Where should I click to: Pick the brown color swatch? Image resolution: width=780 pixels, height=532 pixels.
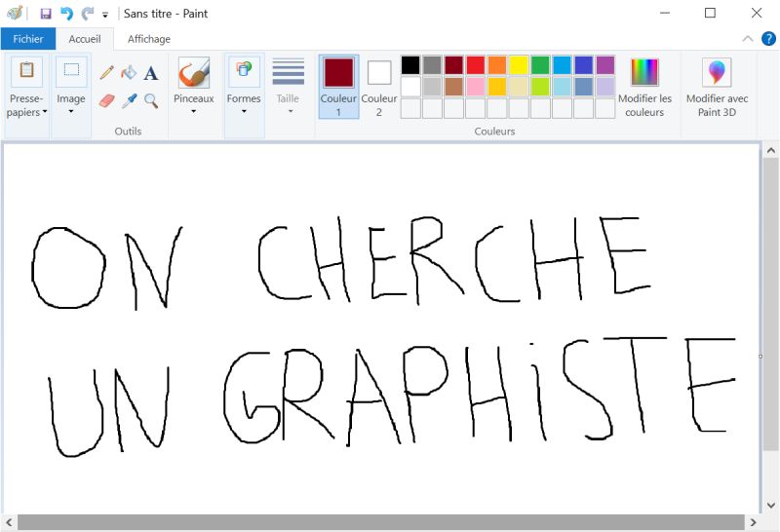tap(453, 87)
